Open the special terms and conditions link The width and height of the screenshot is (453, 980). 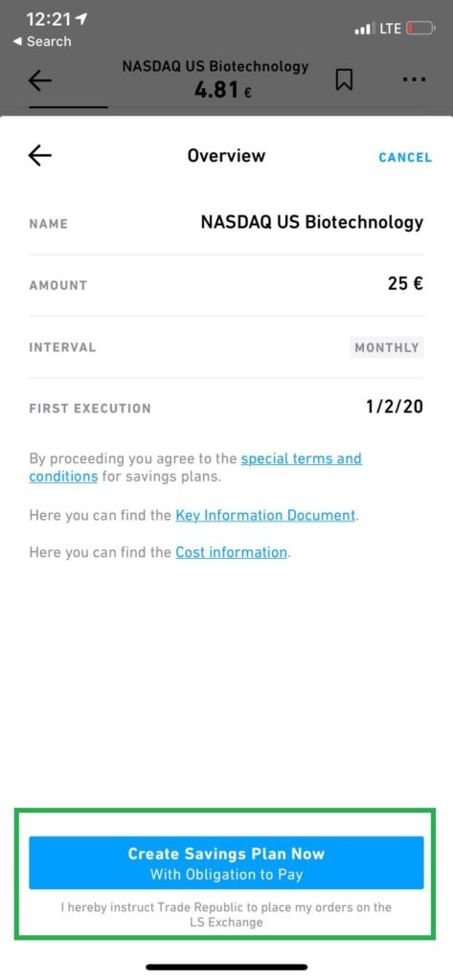[x=195, y=467]
